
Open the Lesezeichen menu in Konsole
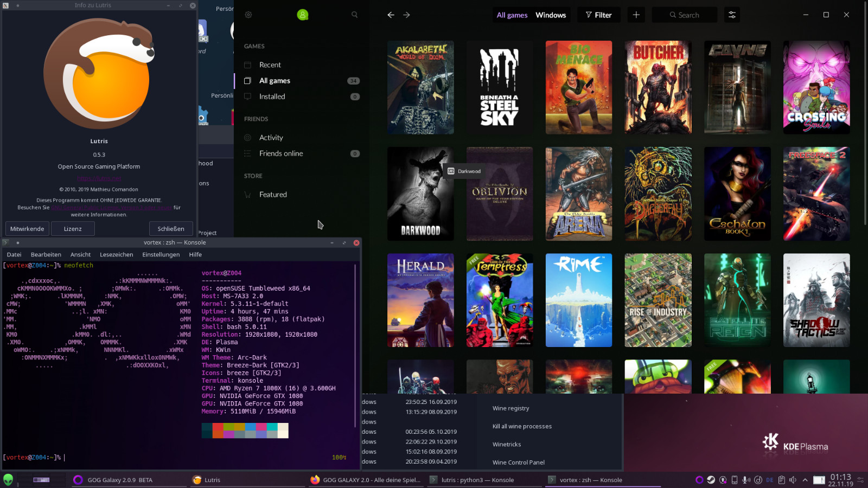(117, 254)
